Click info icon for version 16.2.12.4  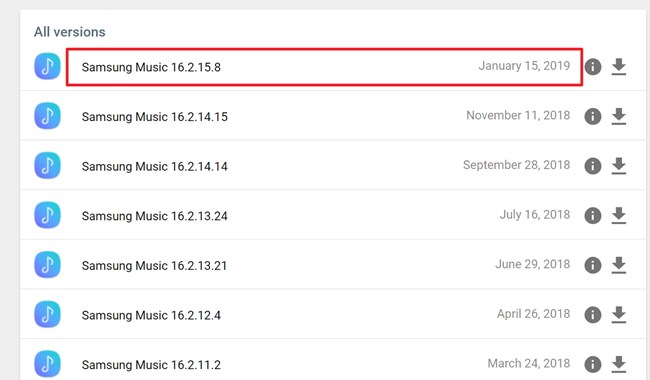[593, 315]
